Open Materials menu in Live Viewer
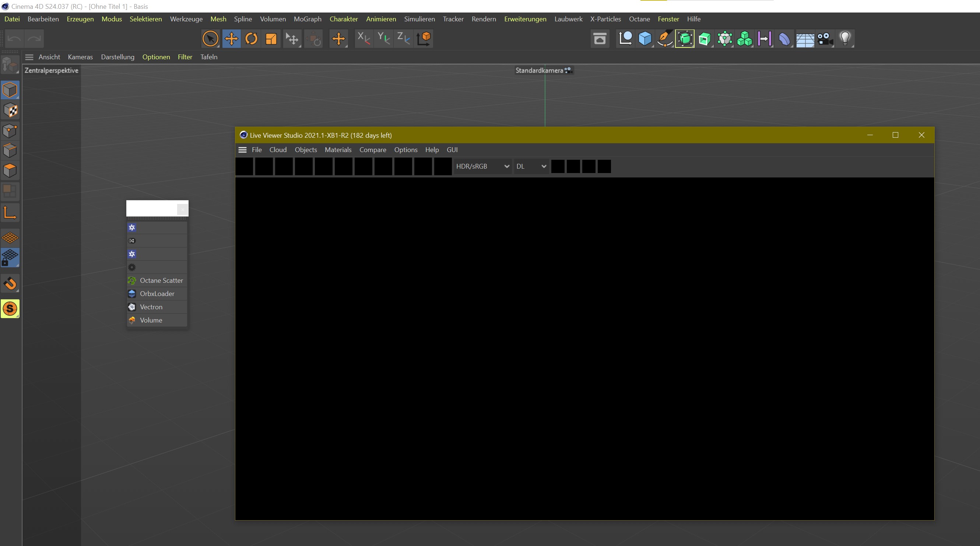This screenshot has height=546, width=980. (x=338, y=150)
